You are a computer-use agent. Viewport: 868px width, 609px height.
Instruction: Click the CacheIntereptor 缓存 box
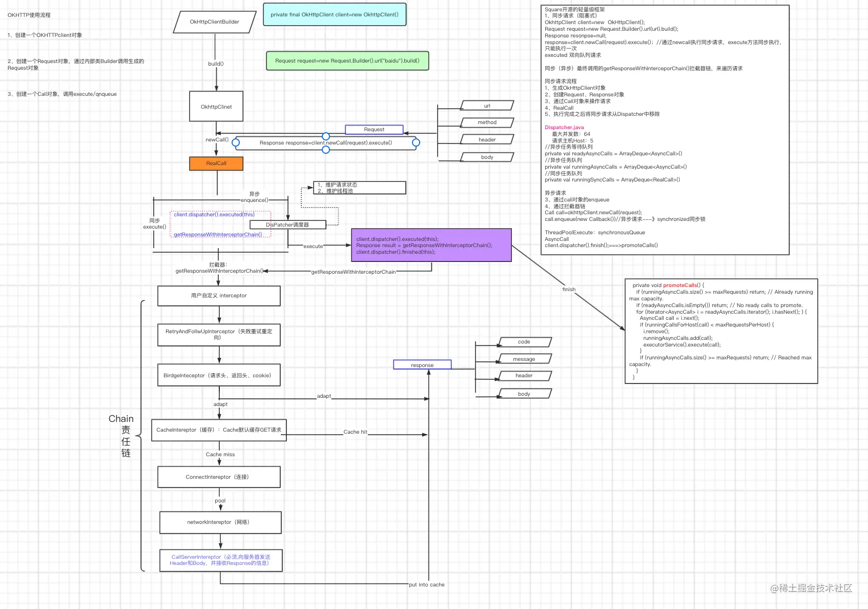pyautogui.click(x=219, y=430)
